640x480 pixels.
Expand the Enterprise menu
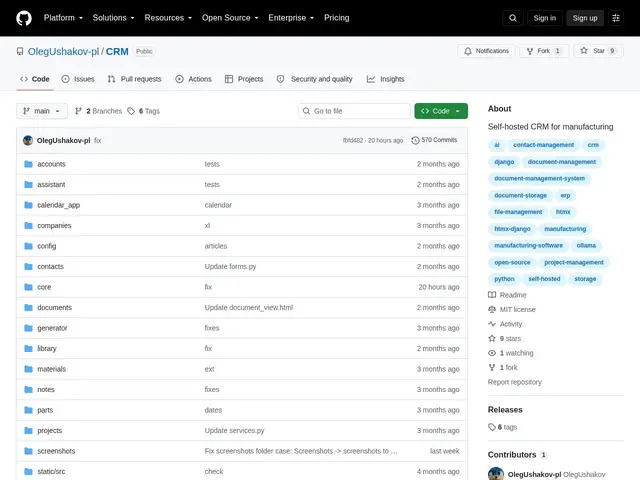(x=291, y=18)
